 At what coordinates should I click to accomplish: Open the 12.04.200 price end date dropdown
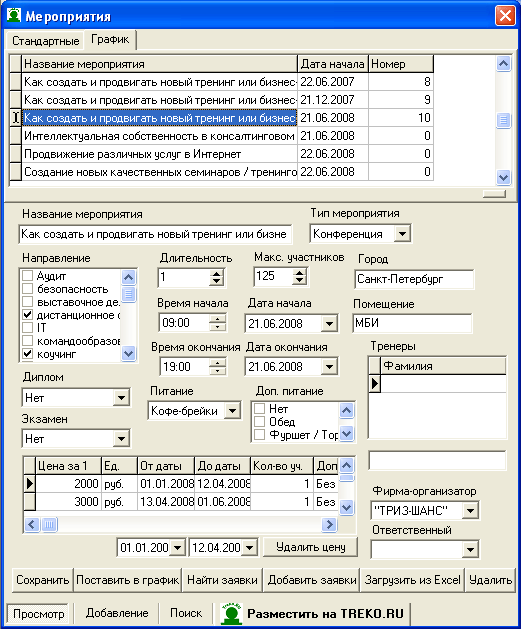(249, 547)
